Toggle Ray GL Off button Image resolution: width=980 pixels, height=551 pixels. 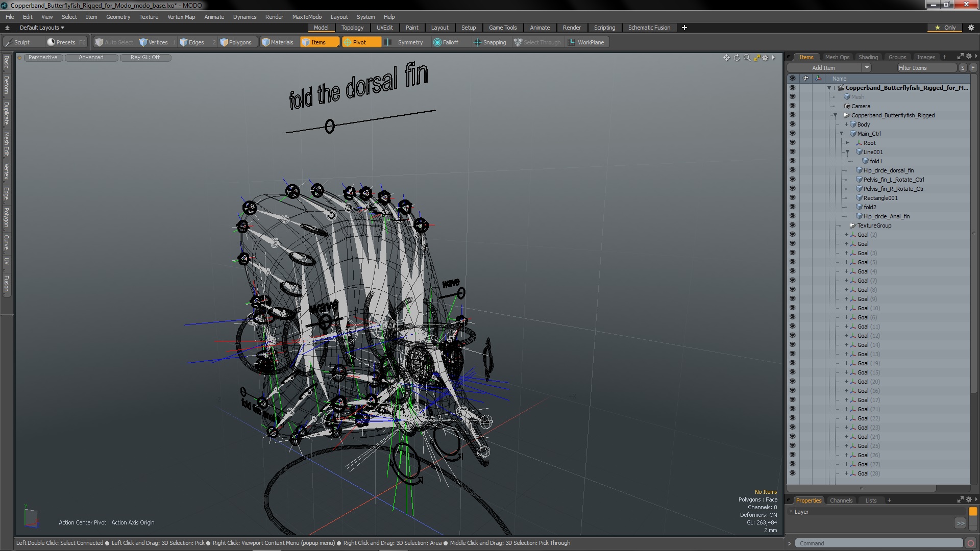145,58
